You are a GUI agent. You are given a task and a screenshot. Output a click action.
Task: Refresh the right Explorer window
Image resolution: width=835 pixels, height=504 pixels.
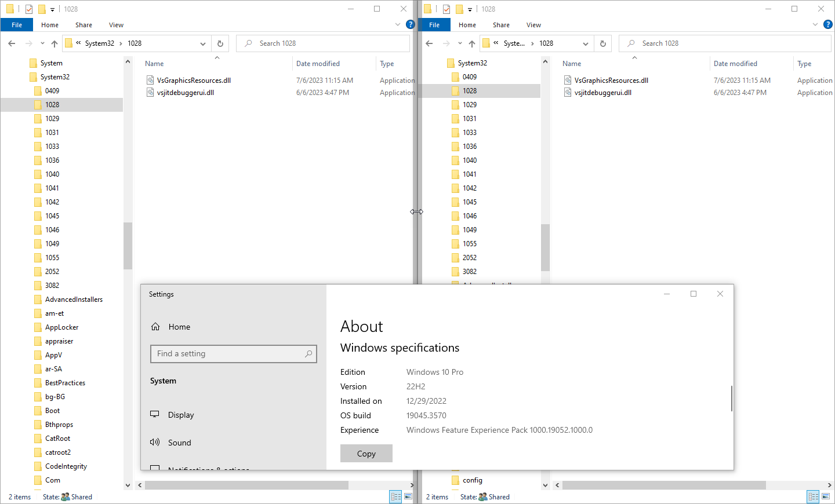603,43
